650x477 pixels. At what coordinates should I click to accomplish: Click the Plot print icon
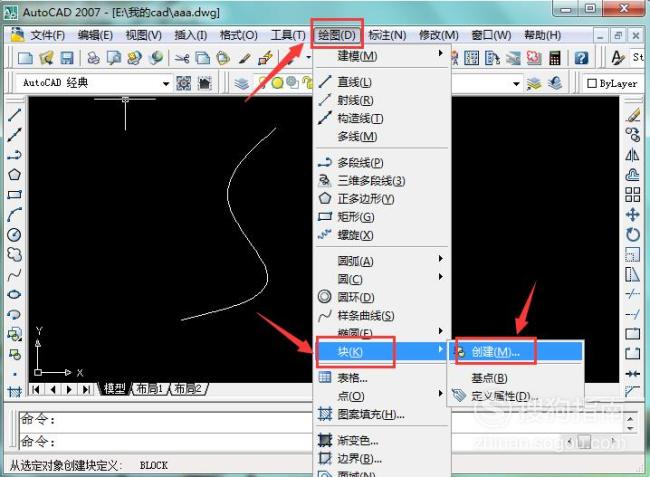[93, 58]
